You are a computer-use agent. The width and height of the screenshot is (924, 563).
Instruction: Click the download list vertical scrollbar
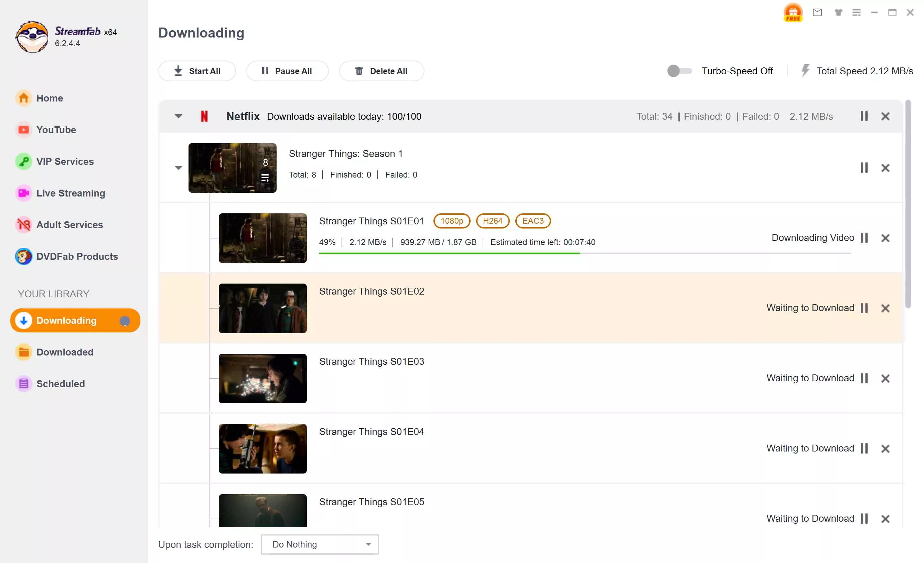tap(907, 204)
